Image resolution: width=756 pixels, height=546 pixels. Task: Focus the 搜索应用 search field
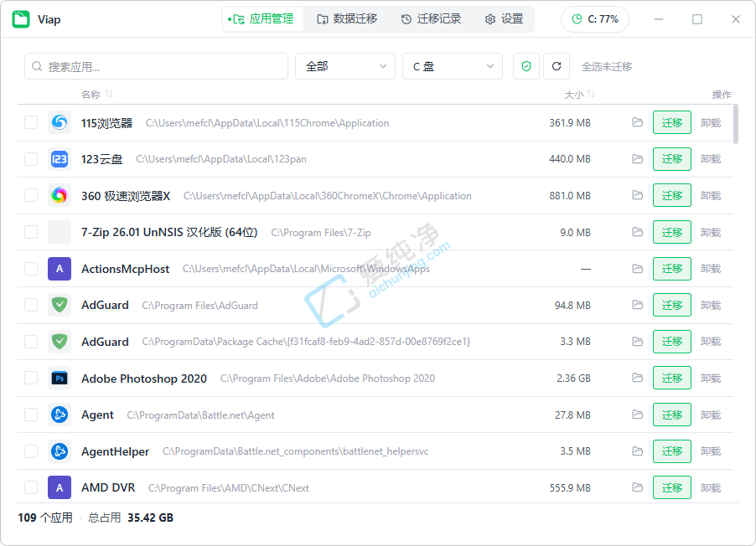[156, 66]
